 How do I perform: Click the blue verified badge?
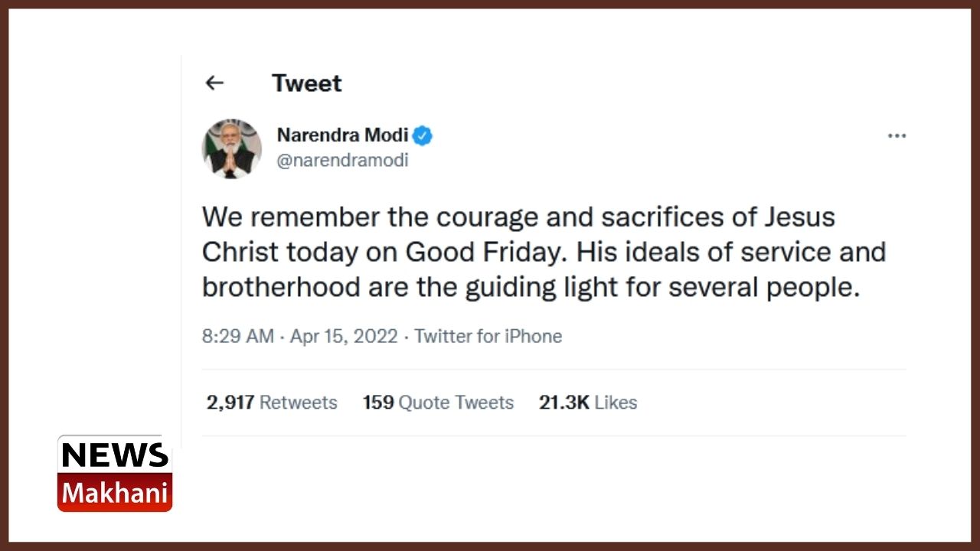tap(423, 136)
